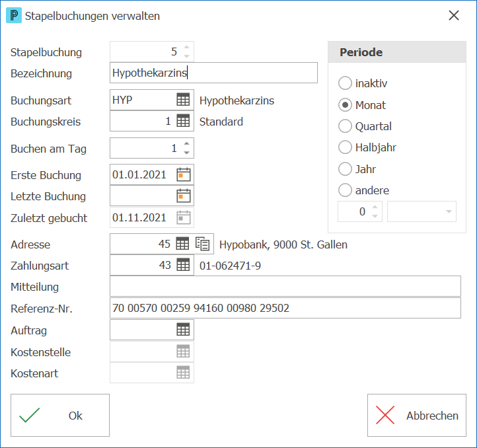Viewport: 477px width, 448px height.
Task: Click the disabled calendar icon for Zuletzt gebucht
Action: coord(184,217)
